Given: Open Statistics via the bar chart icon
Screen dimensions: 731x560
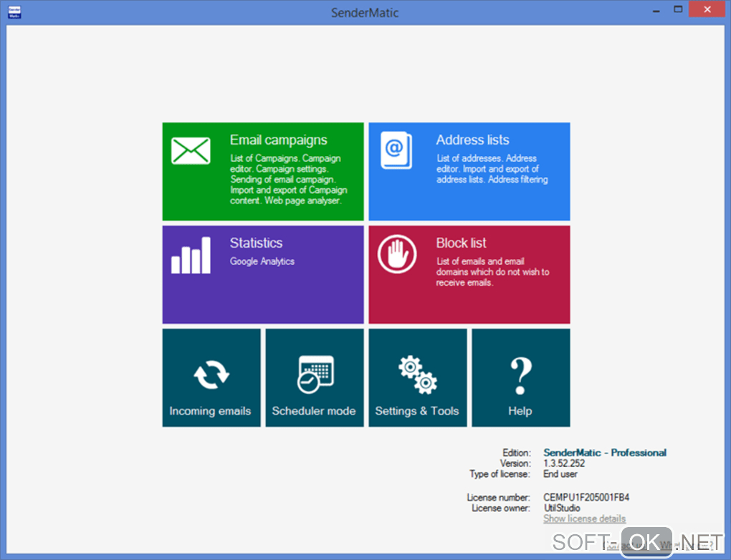Looking at the screenshot, I should 191,256.
